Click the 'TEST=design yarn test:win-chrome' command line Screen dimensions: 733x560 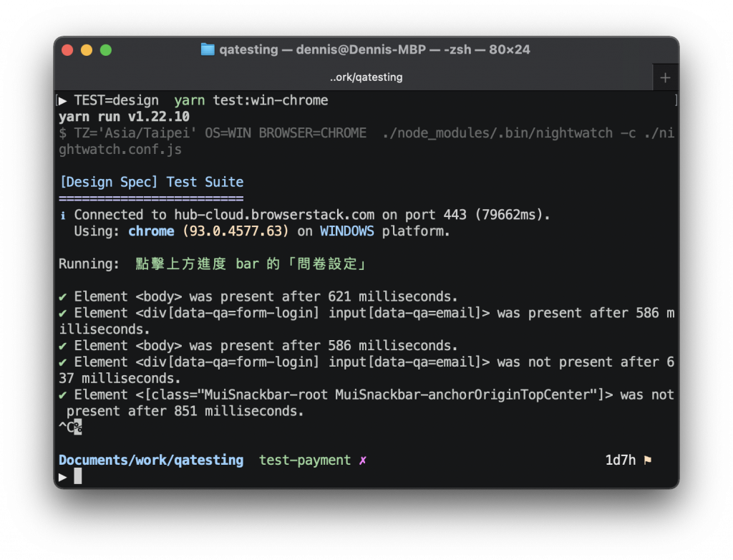(x=201, y=100)
